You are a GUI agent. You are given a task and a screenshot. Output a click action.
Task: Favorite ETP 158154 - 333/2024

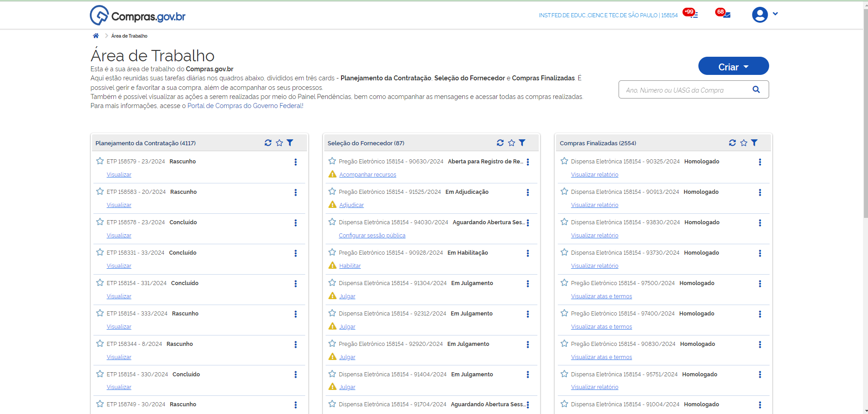pyautogui.click(x=100, y=313)
